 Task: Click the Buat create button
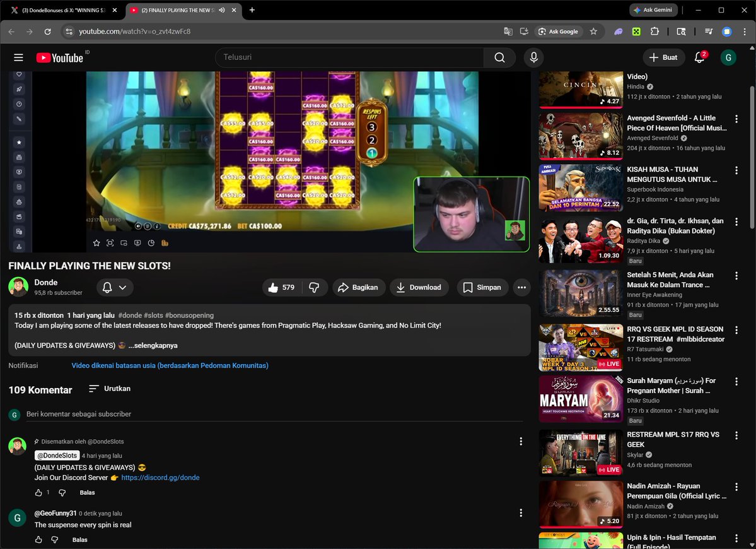[x=663, y=57]
